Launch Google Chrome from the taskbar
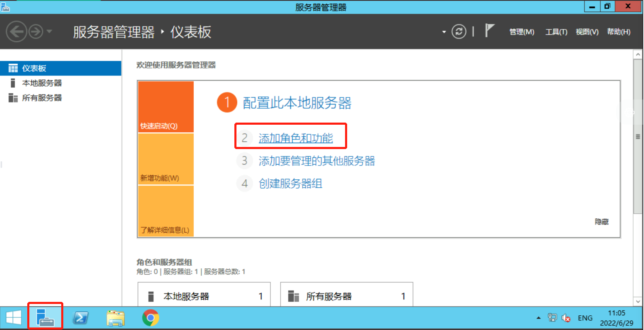644x330 pixels. tap(151, 318)
